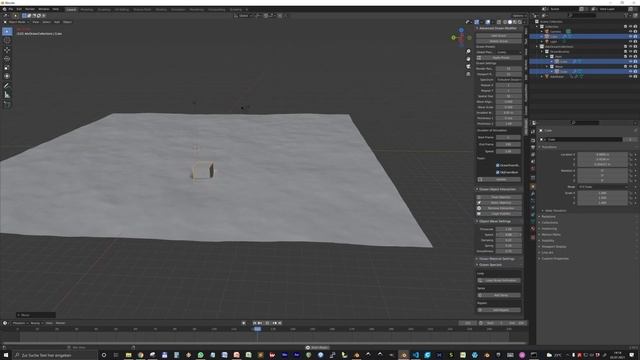Screen dimensions: 640x360
Task: Click the Blender logo menu icon
Action: [4, 9]
